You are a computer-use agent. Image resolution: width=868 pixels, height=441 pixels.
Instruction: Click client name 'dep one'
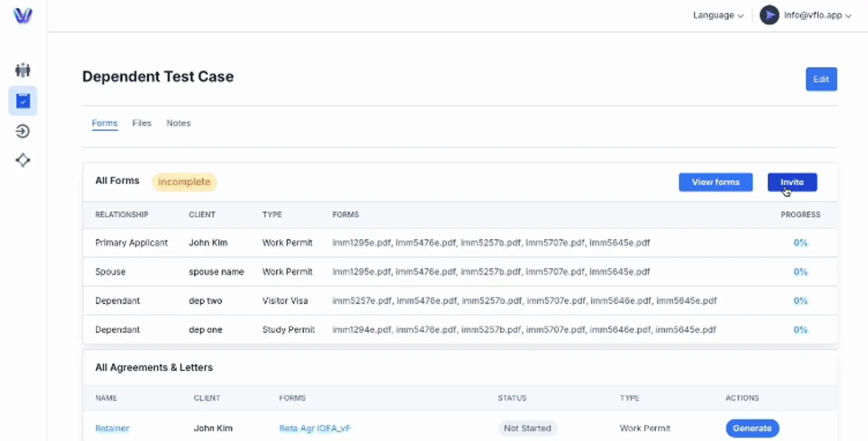tap(205, 330)
